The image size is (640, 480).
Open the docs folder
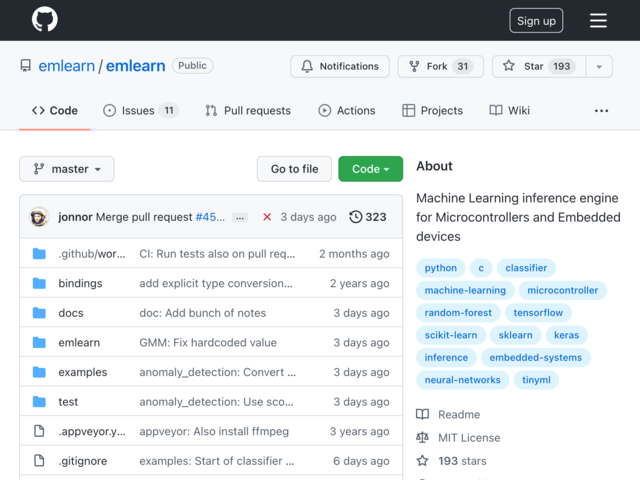[x=71, y=313]
